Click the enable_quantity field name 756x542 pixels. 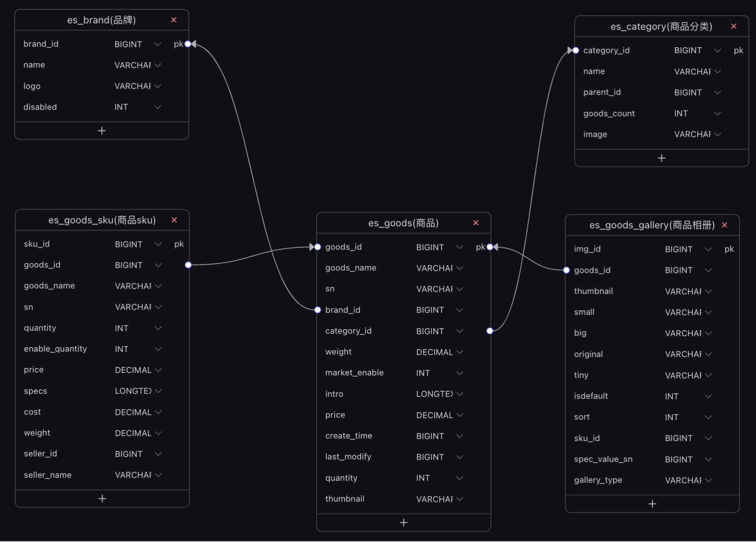point(55,349)
